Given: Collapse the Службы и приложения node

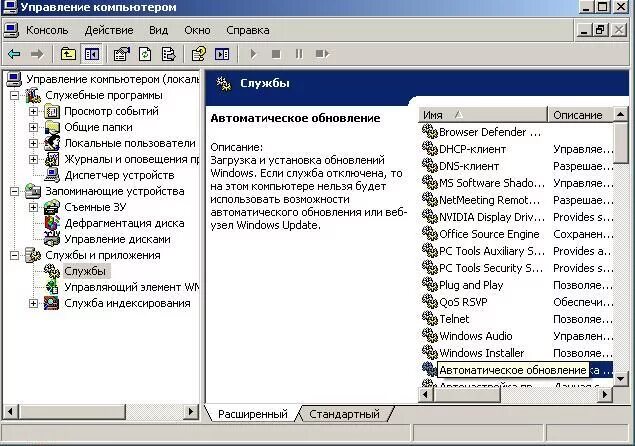Looking at the screenshot, I should coord(14,256).
